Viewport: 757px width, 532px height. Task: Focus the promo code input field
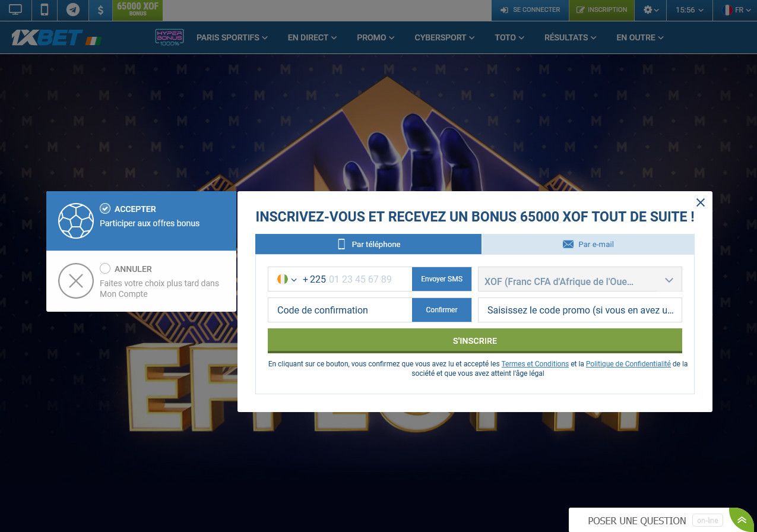(580, 310)
